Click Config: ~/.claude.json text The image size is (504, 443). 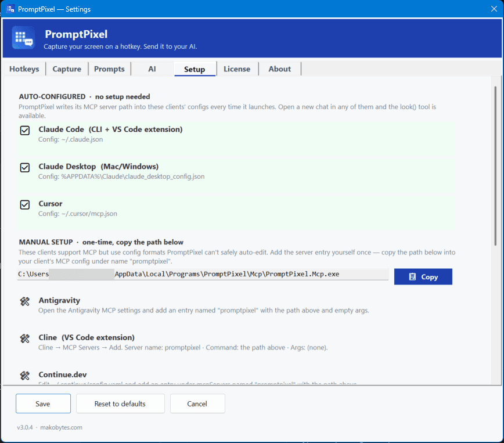[x=71, y=139]
